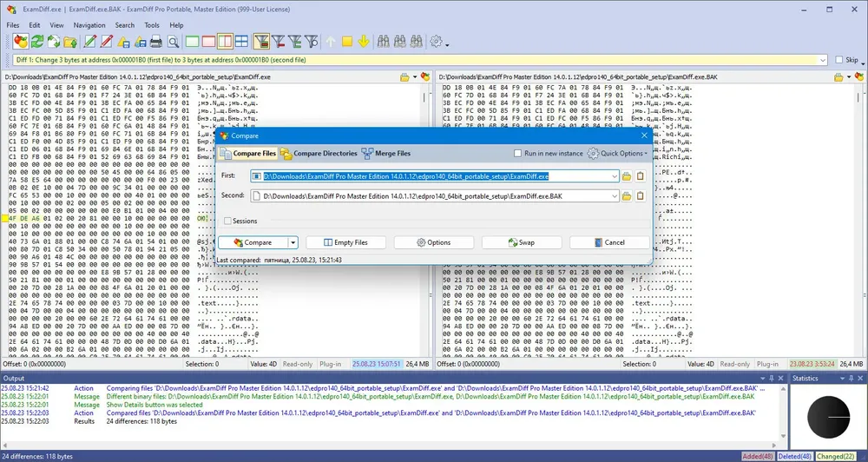Viewport: 868px width, 462px height.
Task: Open print preview magnifier icon in toolbar
Action: [x=173, y=42]
